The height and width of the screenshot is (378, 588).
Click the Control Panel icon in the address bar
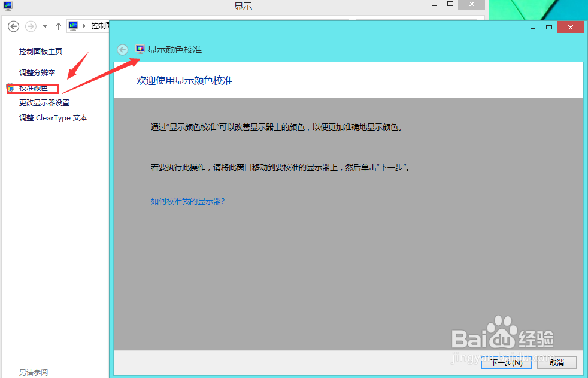[73, 25]
